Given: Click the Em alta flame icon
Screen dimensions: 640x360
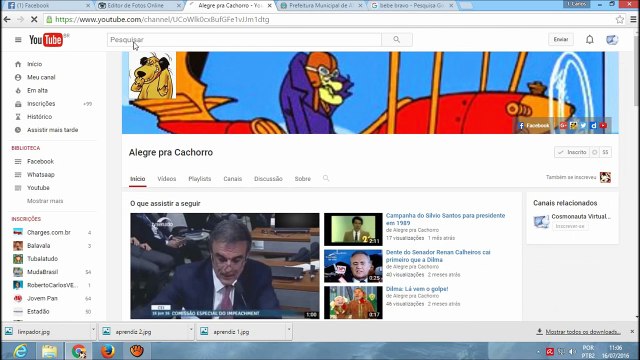Looking at the screenshot, I should (18, 91).
